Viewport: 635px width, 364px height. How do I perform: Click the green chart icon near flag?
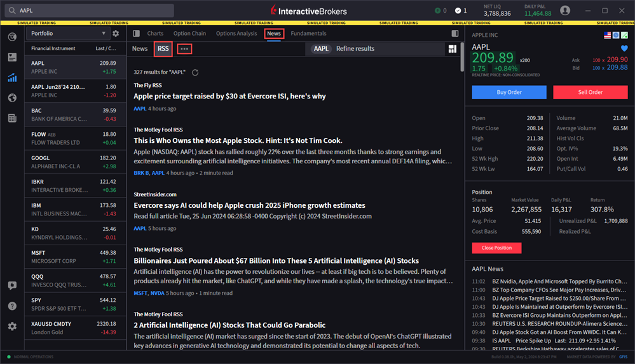pyautogui.click(x=624, y=35)
